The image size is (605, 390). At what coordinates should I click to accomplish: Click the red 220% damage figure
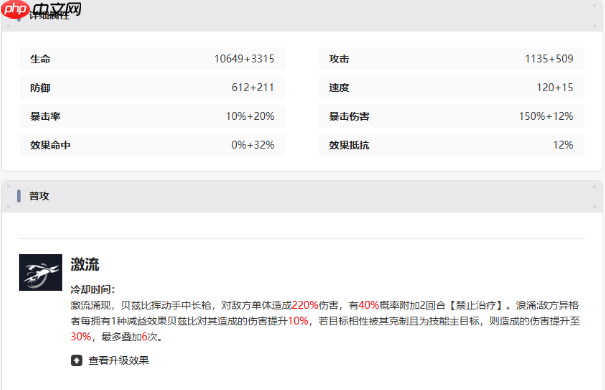[x=305, y=306]
